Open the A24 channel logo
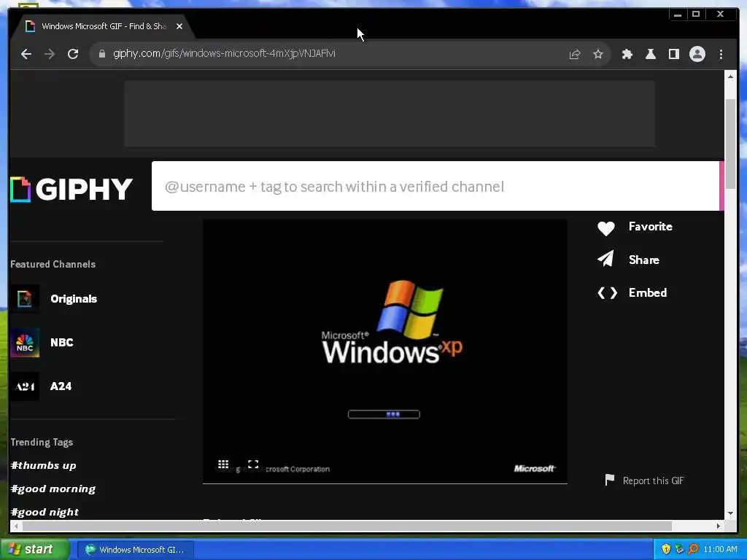 25,386
